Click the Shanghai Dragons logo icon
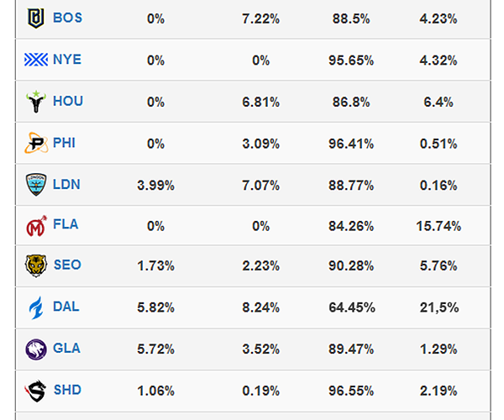 click(x=37, y=390)
